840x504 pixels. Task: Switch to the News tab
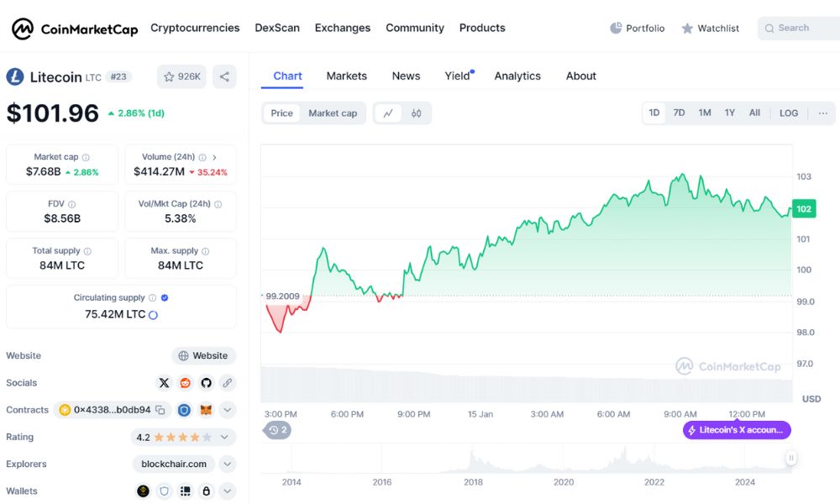click(406, 76)
